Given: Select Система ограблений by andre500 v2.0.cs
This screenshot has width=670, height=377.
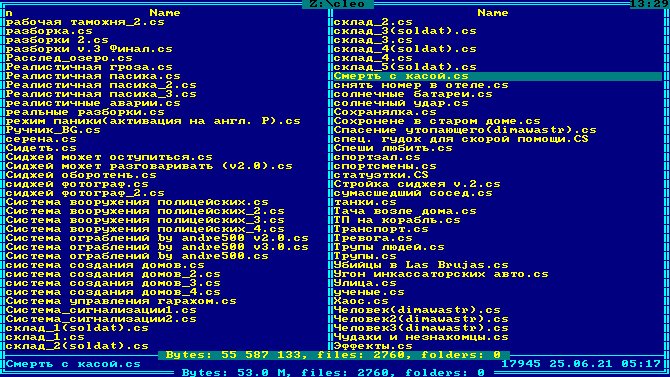Looking at the screenshot, I should pos(157,238).
